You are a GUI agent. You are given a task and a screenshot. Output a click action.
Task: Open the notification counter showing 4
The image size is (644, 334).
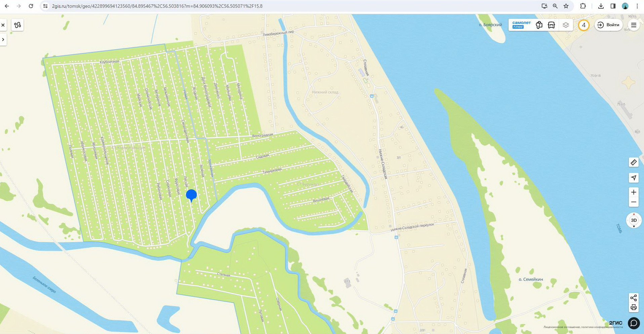[583, 25]
